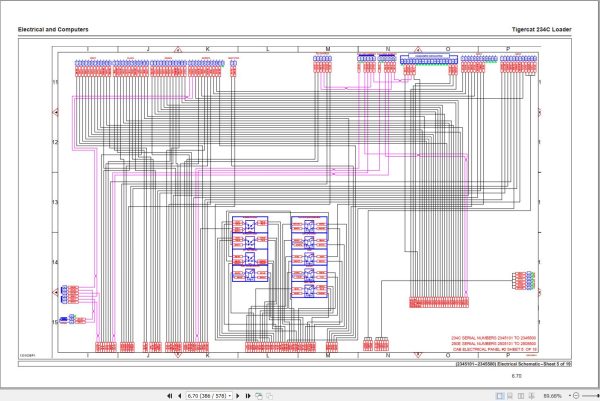Select continuous page layout
The width and height of the screenshot is (600, 401).
510,396
